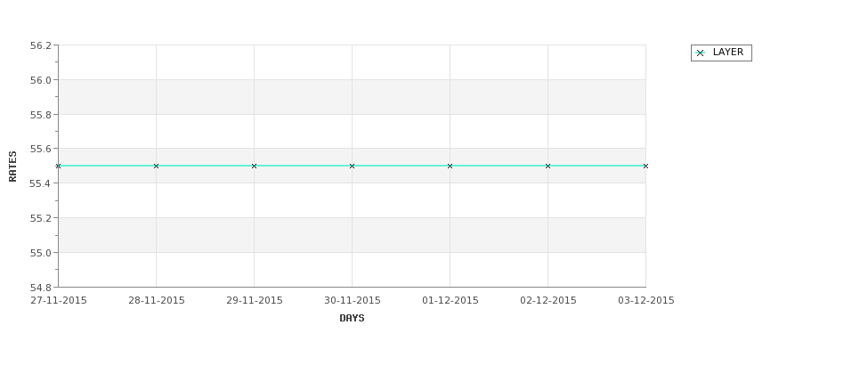Viewport: 868px width, 382px height.
Task: Click the 55.0 y-axis label
Action: pyautogui.click(x=40, y=253)
